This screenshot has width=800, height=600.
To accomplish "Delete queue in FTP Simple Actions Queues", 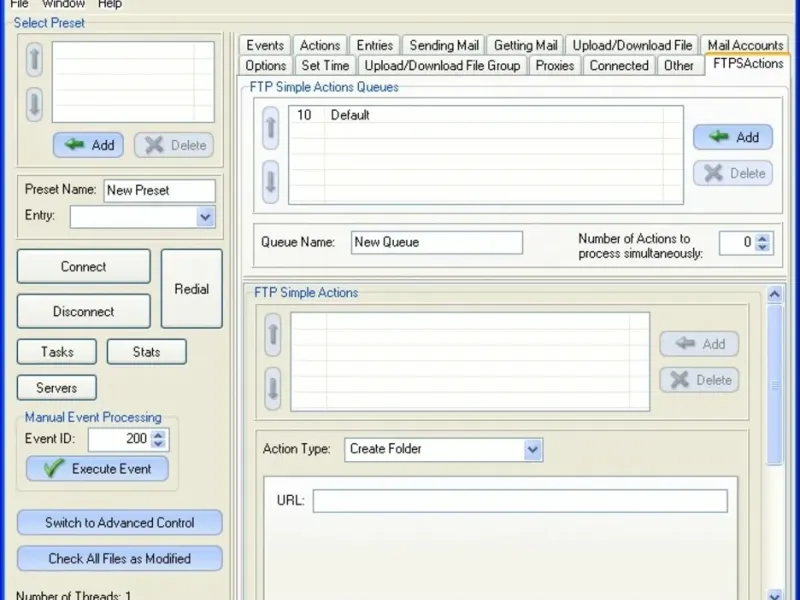I will point(733,173).
